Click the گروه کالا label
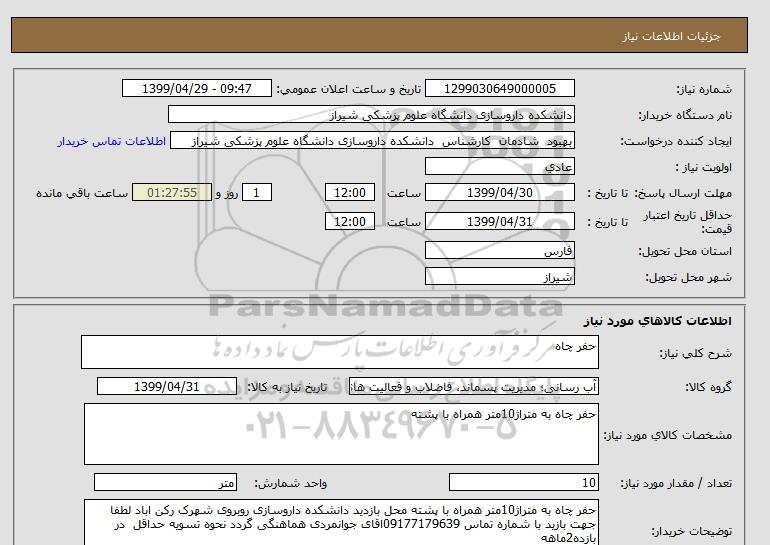 pos(708,387)
